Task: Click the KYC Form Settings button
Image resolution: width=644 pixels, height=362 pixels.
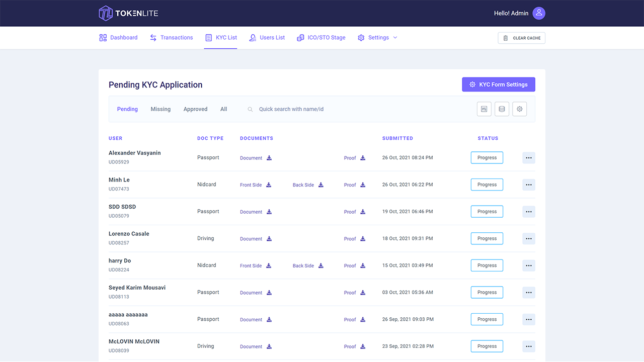Action: (498, 84)
